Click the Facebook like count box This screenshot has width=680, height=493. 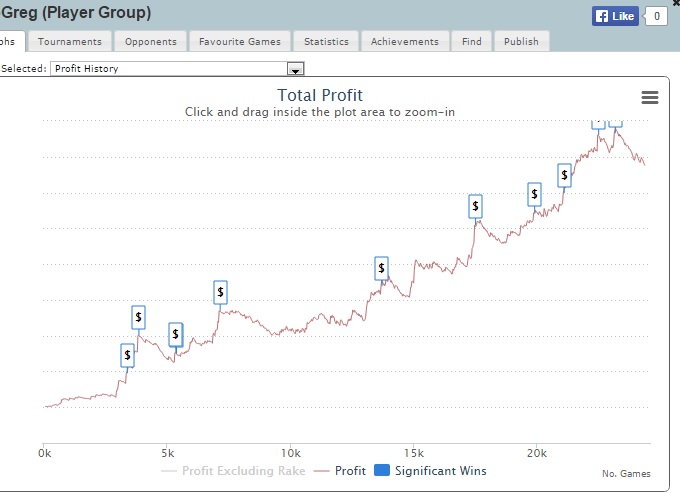tap(656, 16)
